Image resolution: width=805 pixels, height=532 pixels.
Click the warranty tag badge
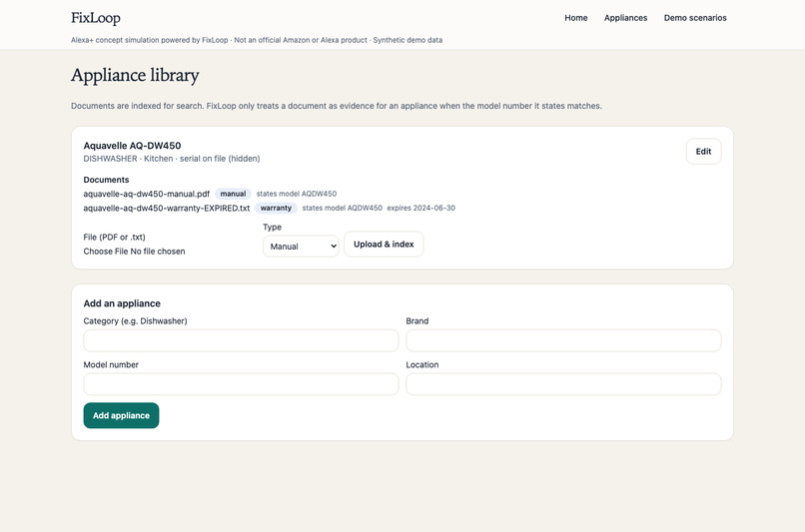tap(276, 209)
